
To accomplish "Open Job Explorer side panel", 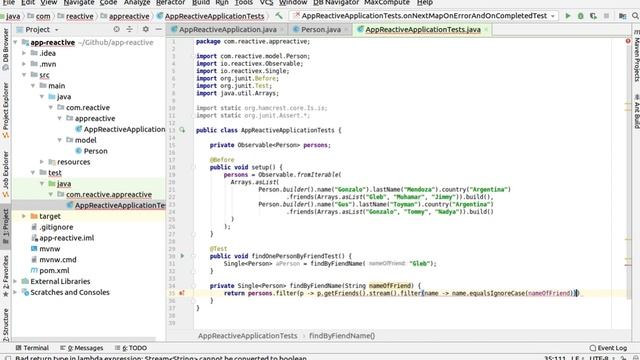I will tap(5, 174).
